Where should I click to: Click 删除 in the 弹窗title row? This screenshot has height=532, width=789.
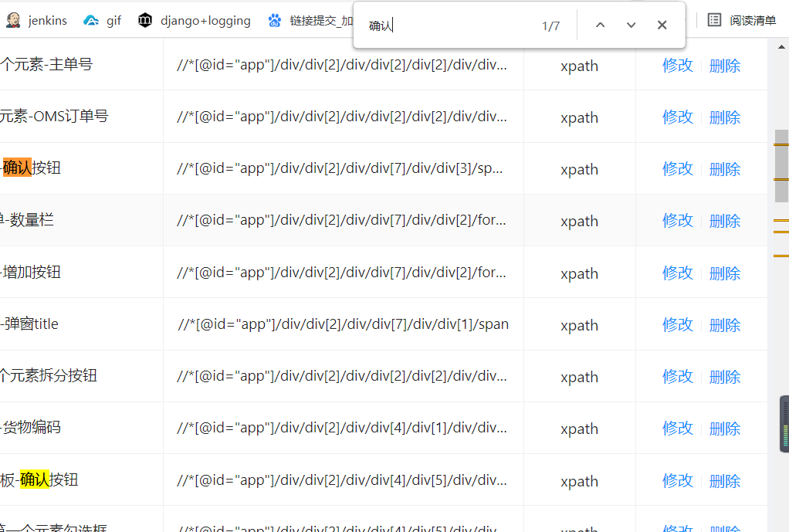pos(725,326)
